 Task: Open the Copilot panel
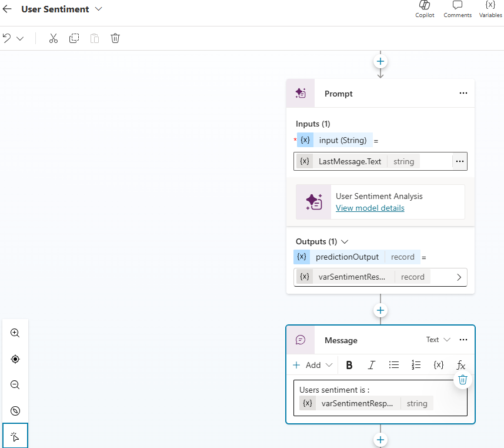(425, 9)
